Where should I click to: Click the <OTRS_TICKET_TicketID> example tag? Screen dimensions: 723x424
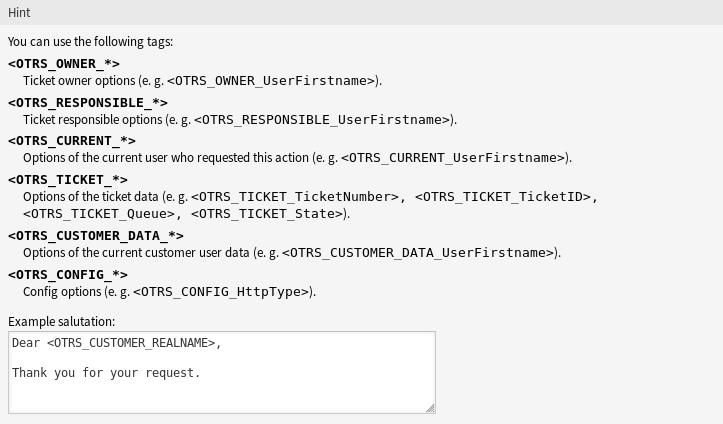(503, 197)
